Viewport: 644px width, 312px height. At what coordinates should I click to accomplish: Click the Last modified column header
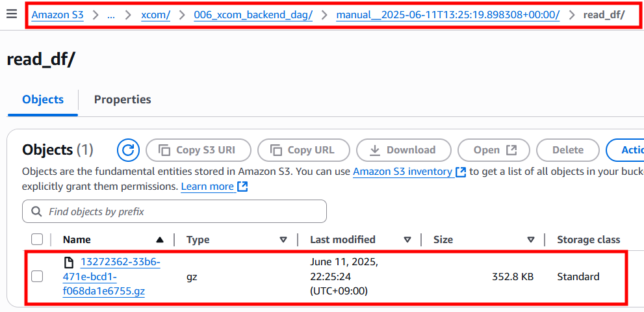342,240
